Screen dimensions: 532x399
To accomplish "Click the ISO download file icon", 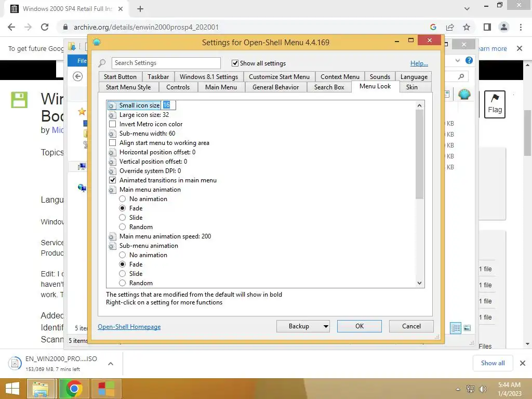I will (15, 363).
